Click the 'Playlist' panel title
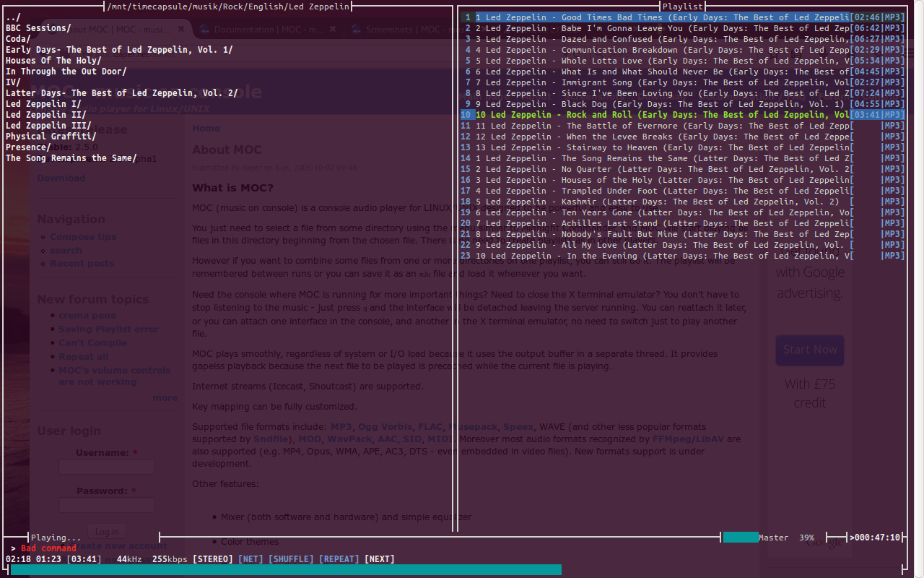 tap(682, 7)
